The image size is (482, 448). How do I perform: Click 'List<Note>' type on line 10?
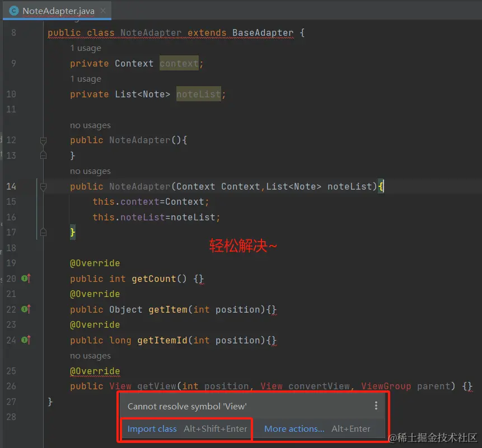click(142, 95)
